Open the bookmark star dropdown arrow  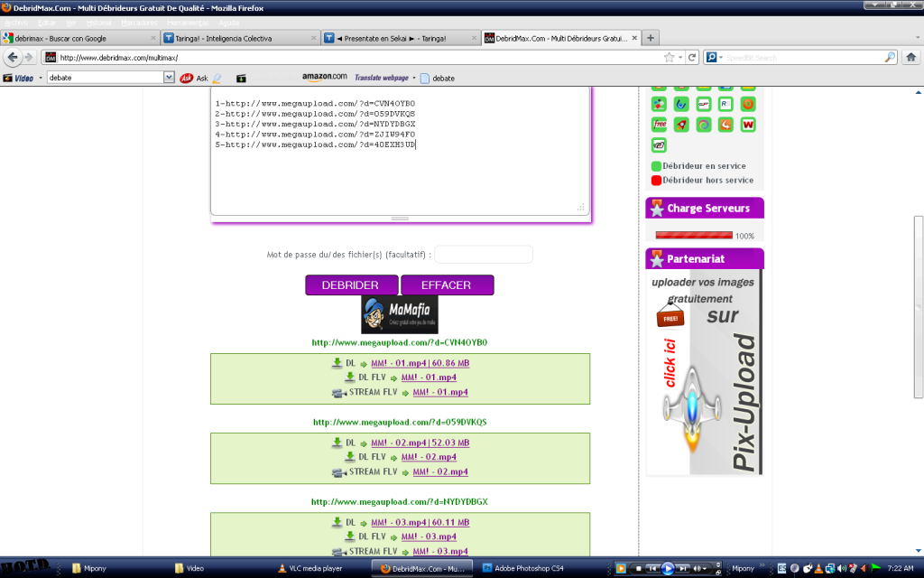[x=680, y=57]
